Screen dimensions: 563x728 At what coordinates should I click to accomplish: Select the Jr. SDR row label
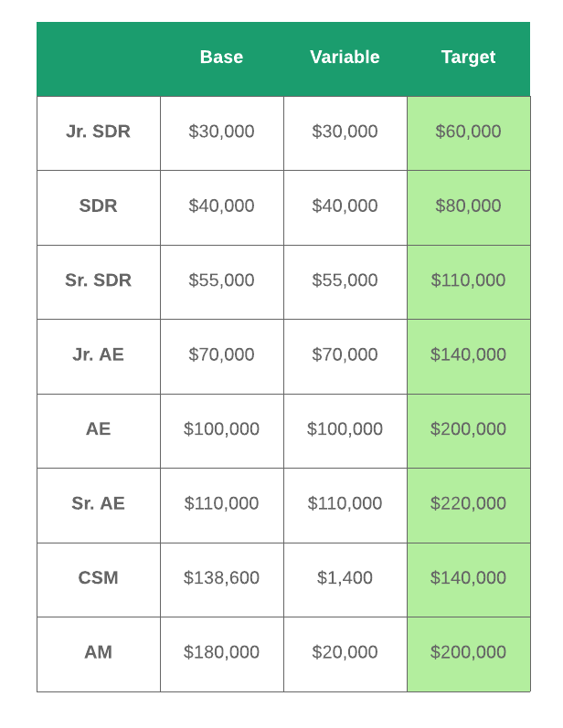(98, 132)
